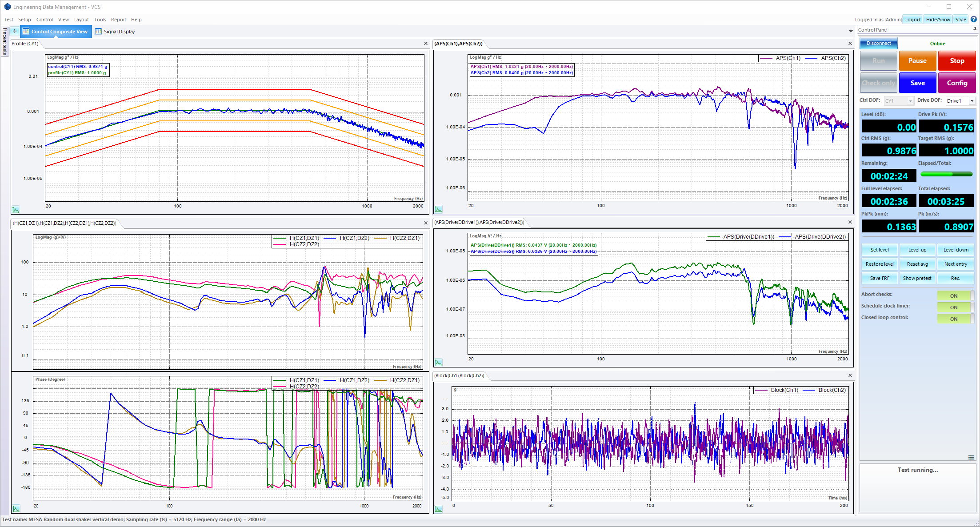Screen dimensions: 980x527
Task: Click chart options icon under APS(Ch1),APS(Ch2) plot
Action: 439,209
